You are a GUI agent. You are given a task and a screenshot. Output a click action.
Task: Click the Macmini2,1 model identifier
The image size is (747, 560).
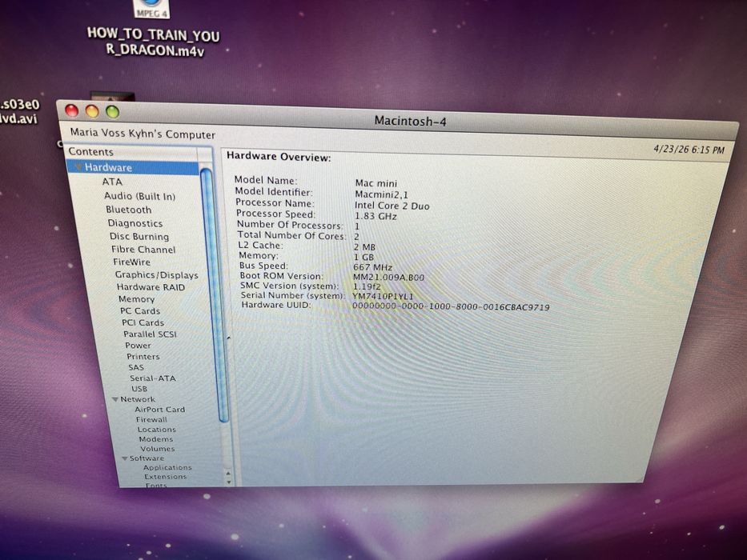(381, 194)
